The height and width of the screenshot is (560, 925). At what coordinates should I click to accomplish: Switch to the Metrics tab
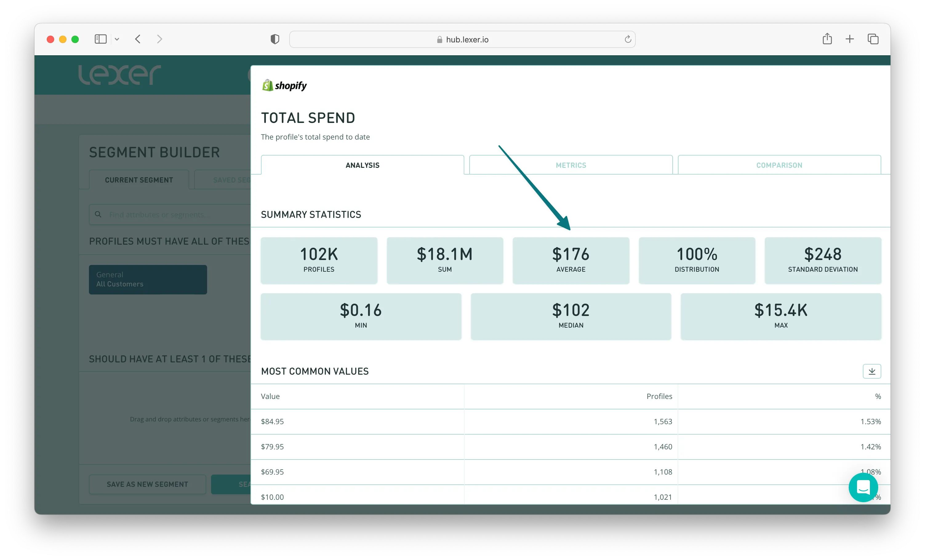(571, 165)
